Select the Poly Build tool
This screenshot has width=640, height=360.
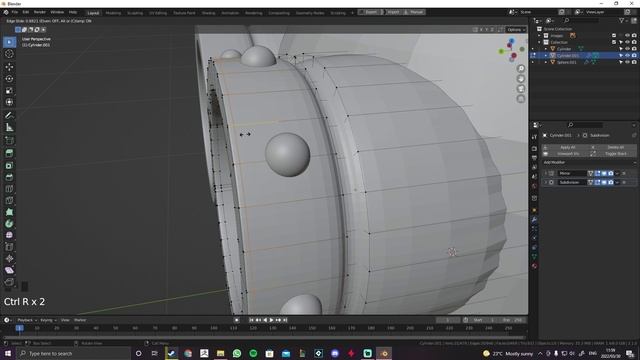(x=9, y=212)
